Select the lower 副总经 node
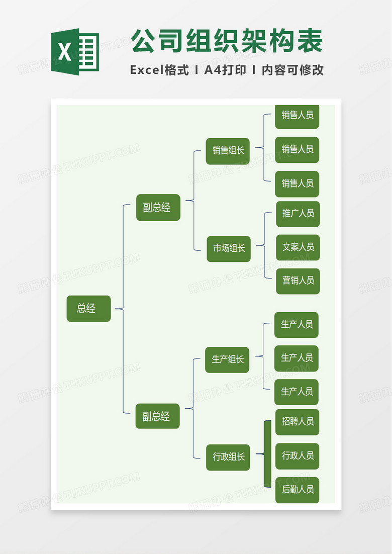The height and width of the screenshot is (554, 392). (157, 416)
